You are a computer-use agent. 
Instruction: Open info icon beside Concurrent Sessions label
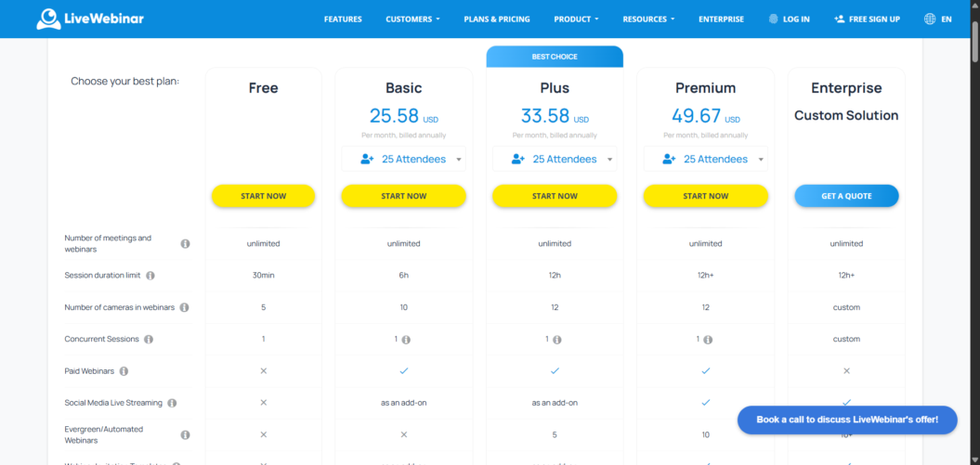(x=148, y=339)
